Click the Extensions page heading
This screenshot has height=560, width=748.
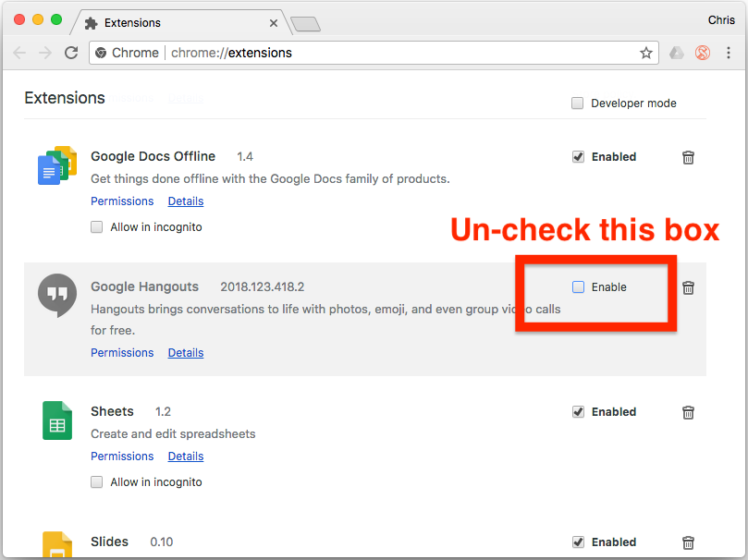(65, 98)
